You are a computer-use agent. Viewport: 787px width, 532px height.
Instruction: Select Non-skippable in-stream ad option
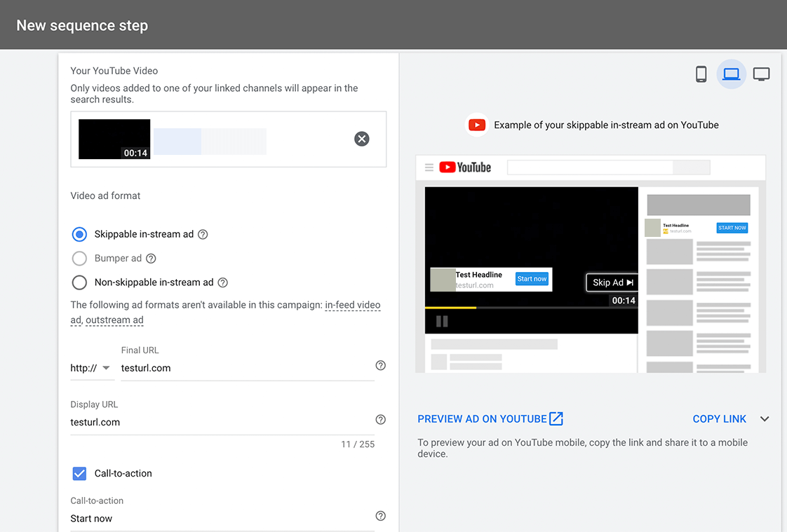[x=79, y=282]
